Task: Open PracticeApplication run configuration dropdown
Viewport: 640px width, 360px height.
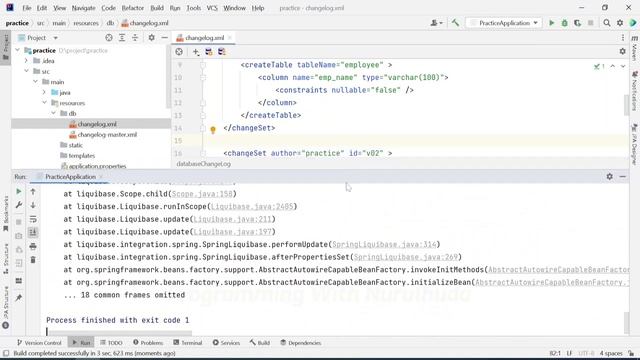Action: (504, 23)
